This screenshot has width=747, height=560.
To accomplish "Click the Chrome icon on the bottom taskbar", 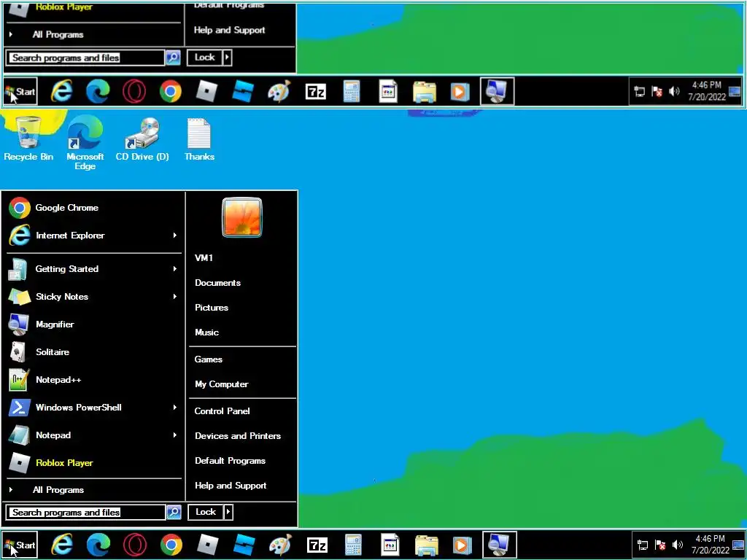I will pyautogui.click(x=171, y=545).
